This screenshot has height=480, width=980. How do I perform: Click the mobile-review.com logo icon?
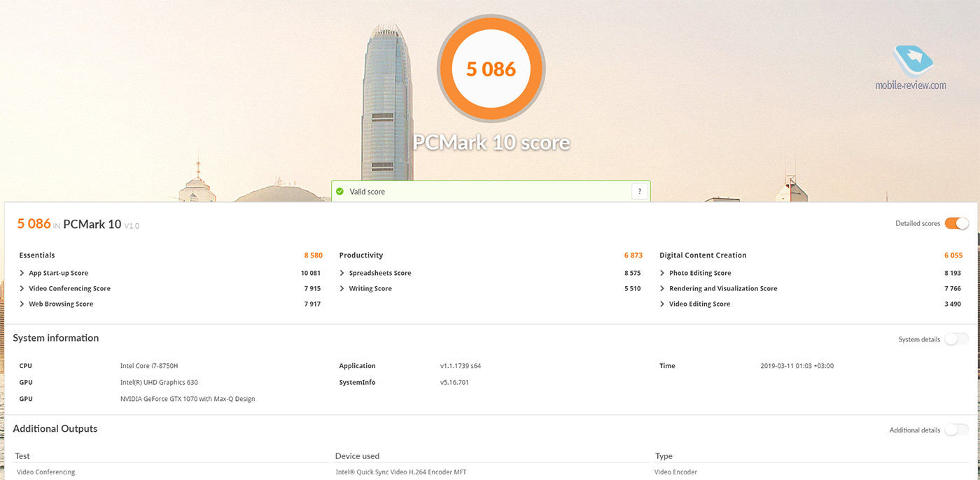click(x=911, y=61)
